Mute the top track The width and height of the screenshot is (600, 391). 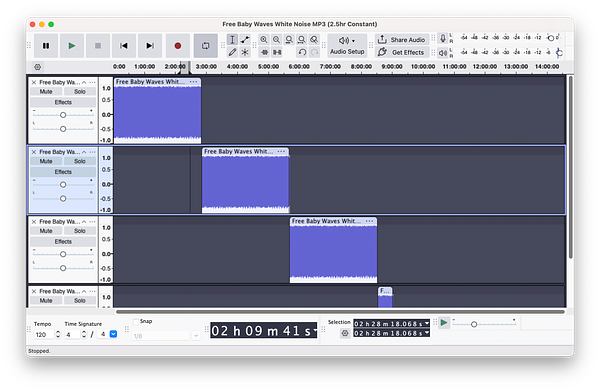pyautogui.click(x=46, y=92)
